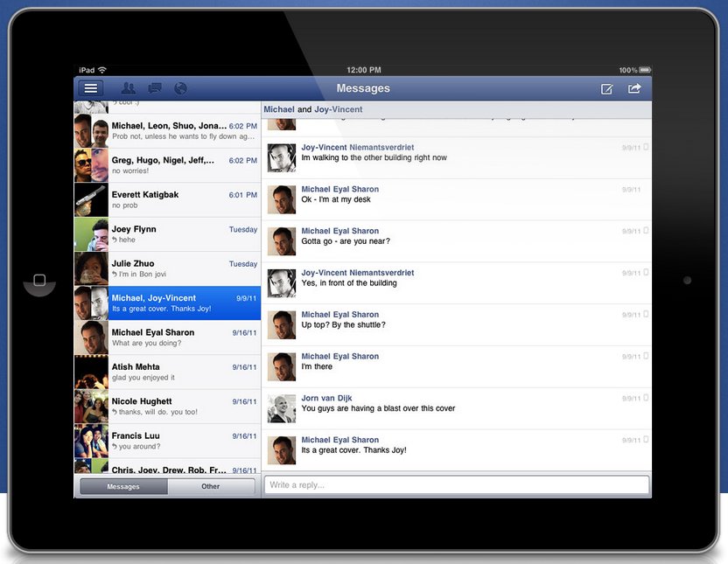
Task: Open the Michael Eyal Sharon 'What are you doing?' conversation
Action: (x=168, y=338)
